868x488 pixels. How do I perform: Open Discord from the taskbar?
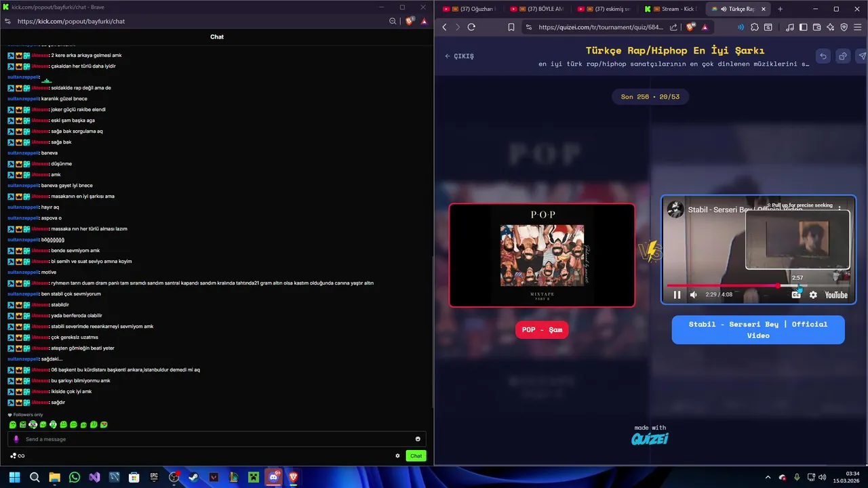pyautogui.click(x=273, y=477)
